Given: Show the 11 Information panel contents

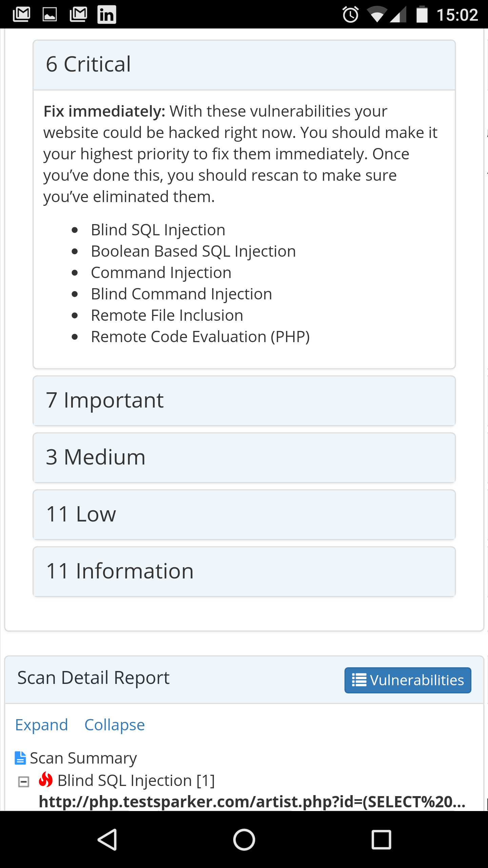Looking at the screenshot, I should (243, 571).
